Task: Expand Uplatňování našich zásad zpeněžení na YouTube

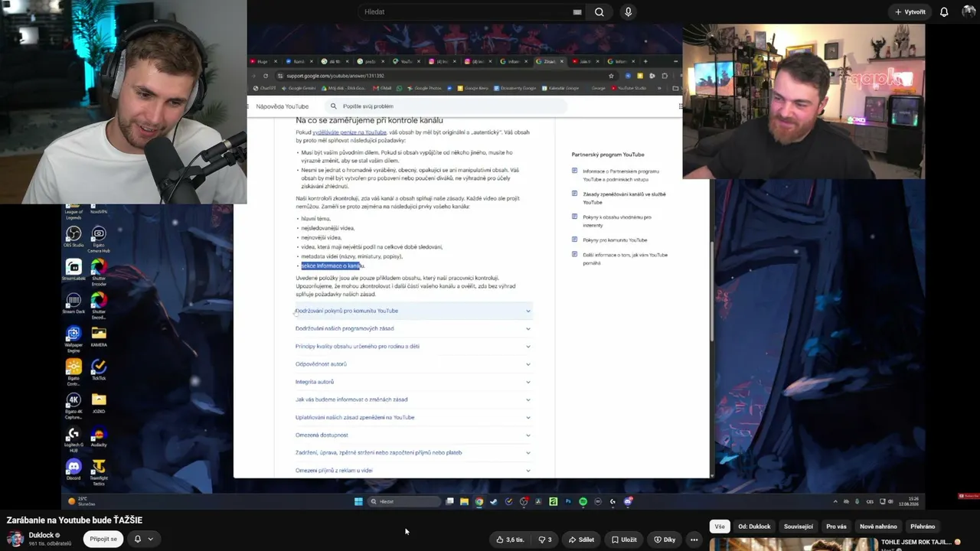Action: pyautogui.click(x=413, y=417)
